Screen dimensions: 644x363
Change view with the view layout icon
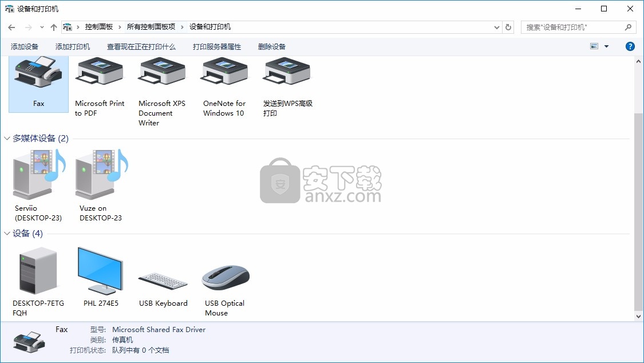click(x=594, y=46)
